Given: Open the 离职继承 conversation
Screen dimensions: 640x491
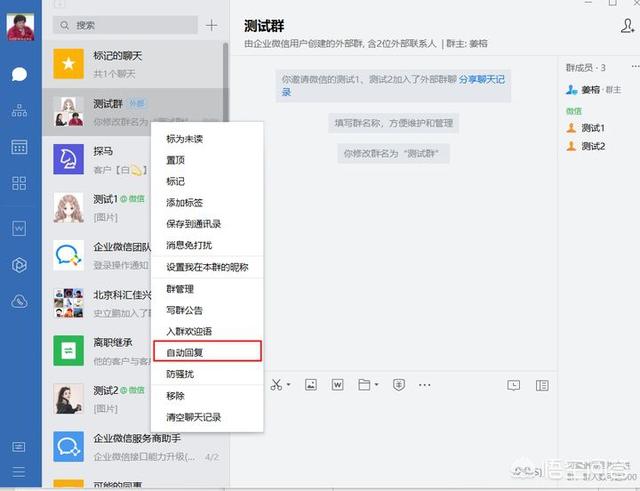Looking at the screenshot, I should click(97, 351).
